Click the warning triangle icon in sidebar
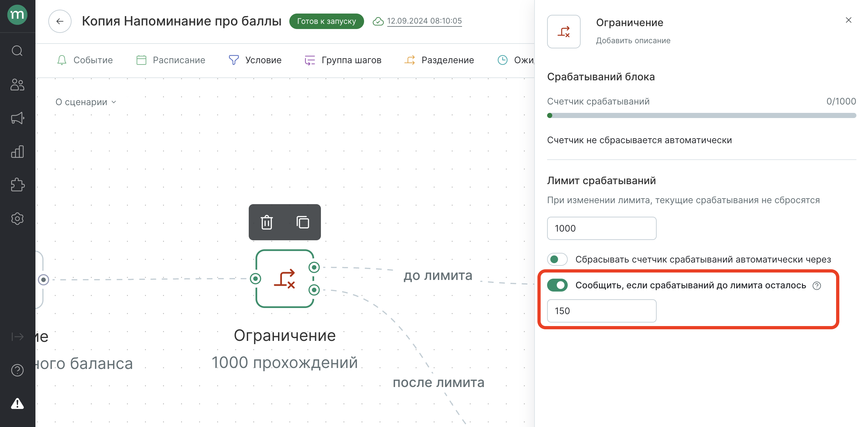Viewport: 868px width, 427px height. [x=17, y=403]
